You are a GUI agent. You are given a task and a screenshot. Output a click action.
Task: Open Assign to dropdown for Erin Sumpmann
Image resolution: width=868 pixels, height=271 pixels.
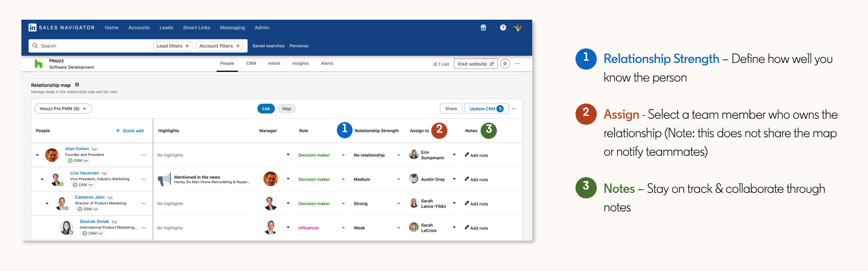(432, 155)
